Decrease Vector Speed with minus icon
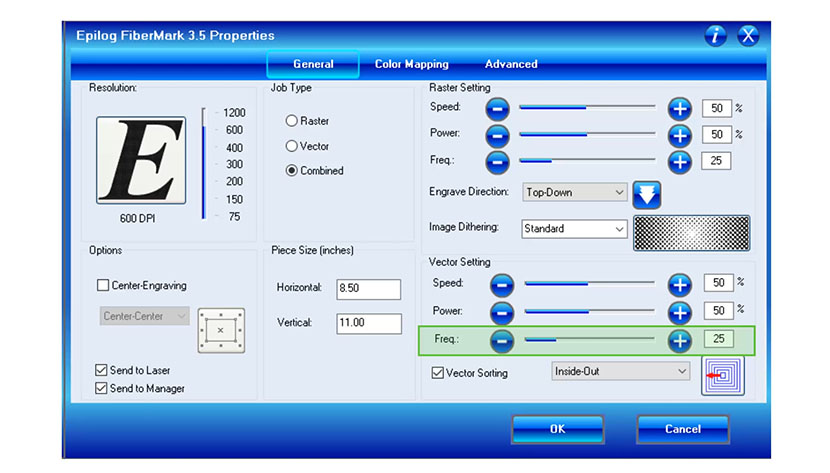The width and height of the screenshot is (830, 473). point(503,285)
